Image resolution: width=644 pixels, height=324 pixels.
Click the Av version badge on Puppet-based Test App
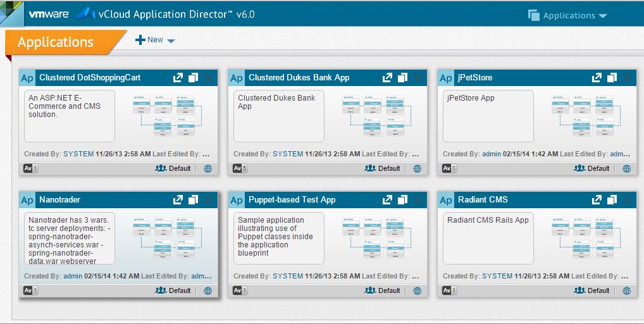240,290
